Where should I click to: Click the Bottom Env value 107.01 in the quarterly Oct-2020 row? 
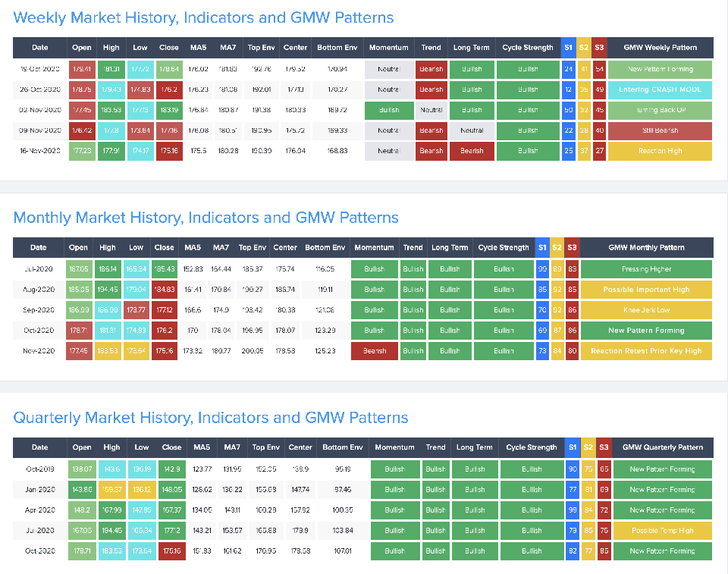pyautogui.click(x=343, y=550)
